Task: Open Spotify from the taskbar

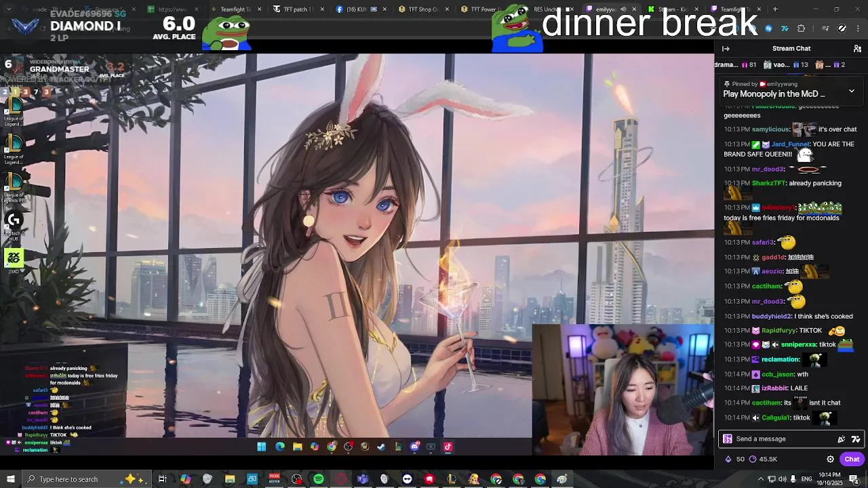Action: [x=319, y=479]
